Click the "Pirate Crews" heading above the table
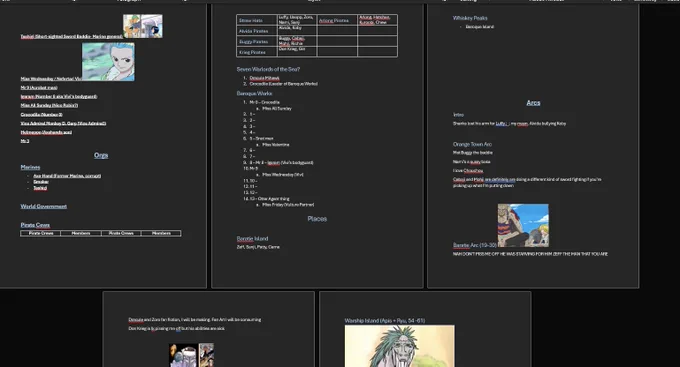 point(35,225)
